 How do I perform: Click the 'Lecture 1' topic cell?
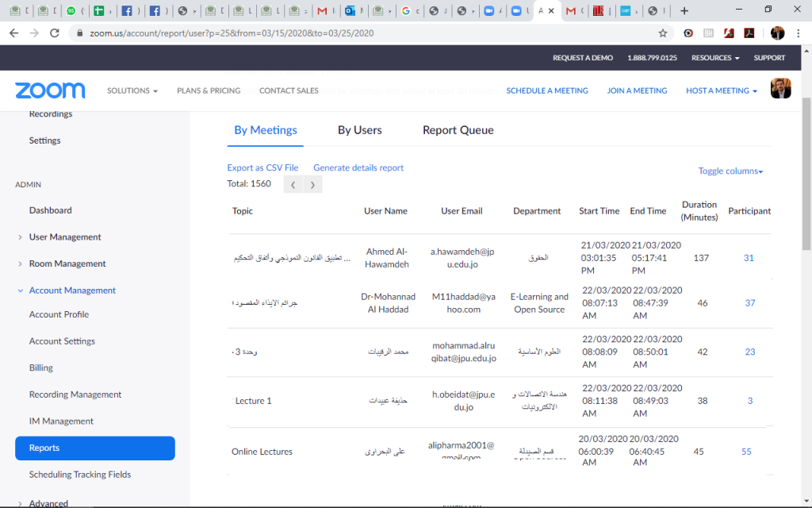pyautogui.click(x=253, y=401)
